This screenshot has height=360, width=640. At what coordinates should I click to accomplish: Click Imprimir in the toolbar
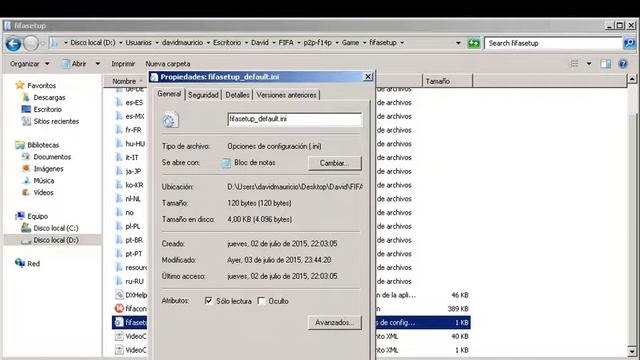click(123, 64)
